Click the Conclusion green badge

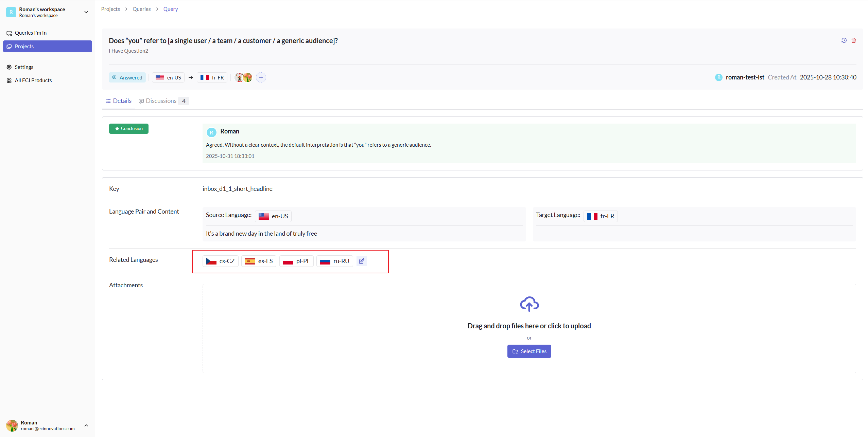(x=128, y=129)
